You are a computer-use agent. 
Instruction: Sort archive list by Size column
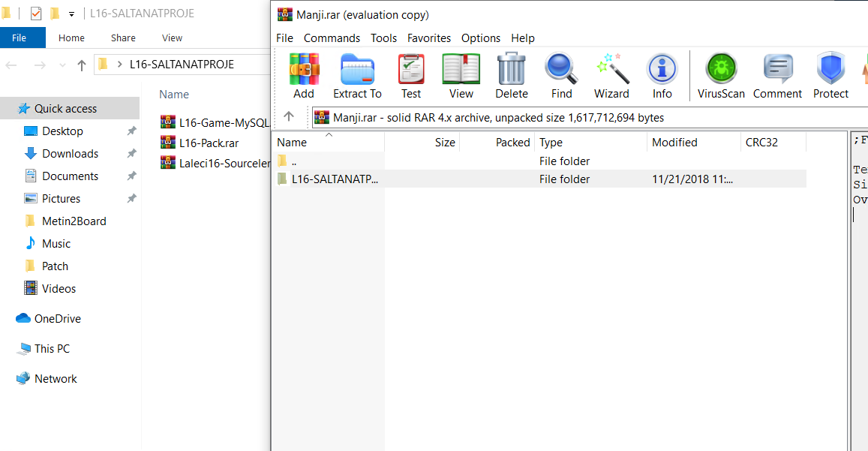click(422, 143)
